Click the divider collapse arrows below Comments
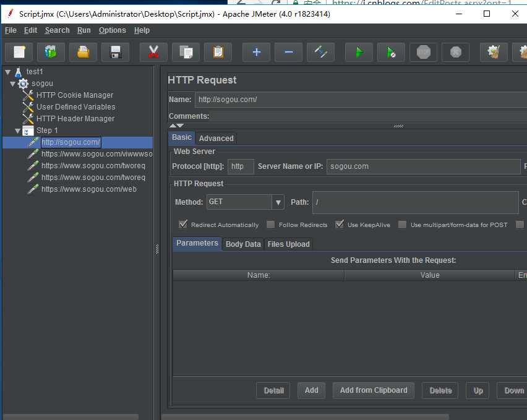527x420 pixels. 176,126
